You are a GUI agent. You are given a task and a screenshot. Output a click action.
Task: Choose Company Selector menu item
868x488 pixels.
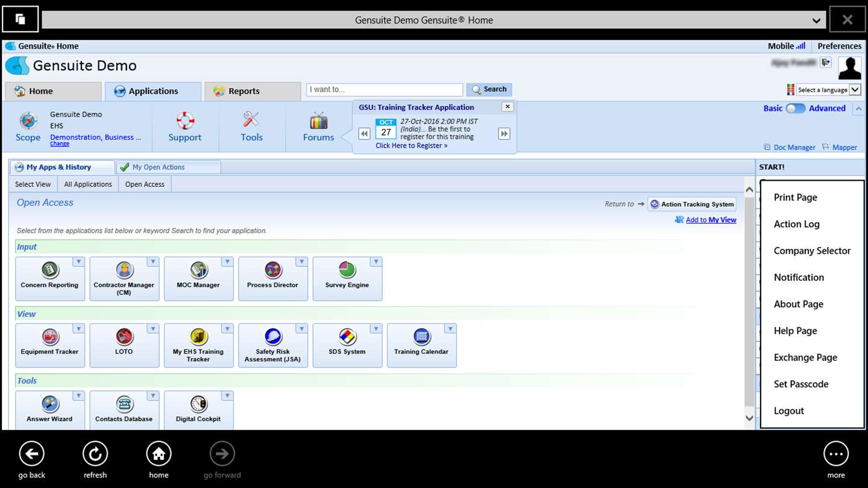[812, 251]
